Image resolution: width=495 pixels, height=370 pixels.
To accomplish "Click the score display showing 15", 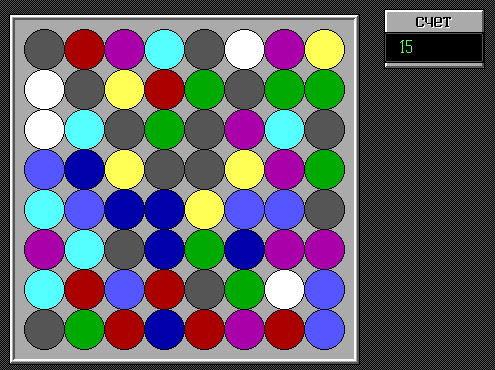I will [434, 47].
